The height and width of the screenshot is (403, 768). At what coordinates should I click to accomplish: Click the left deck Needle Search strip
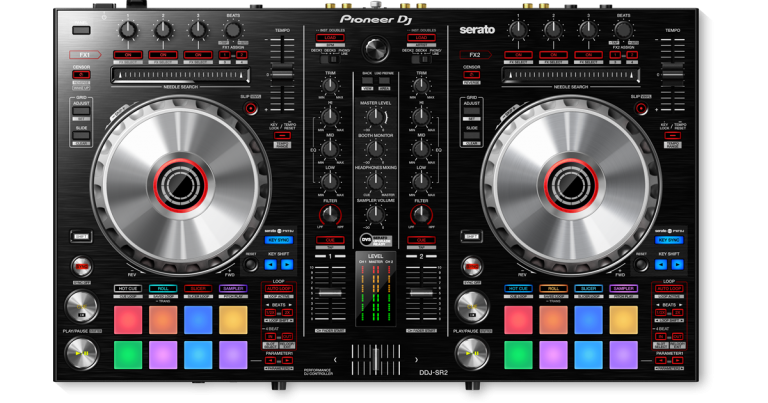click(x=179, y=76)
